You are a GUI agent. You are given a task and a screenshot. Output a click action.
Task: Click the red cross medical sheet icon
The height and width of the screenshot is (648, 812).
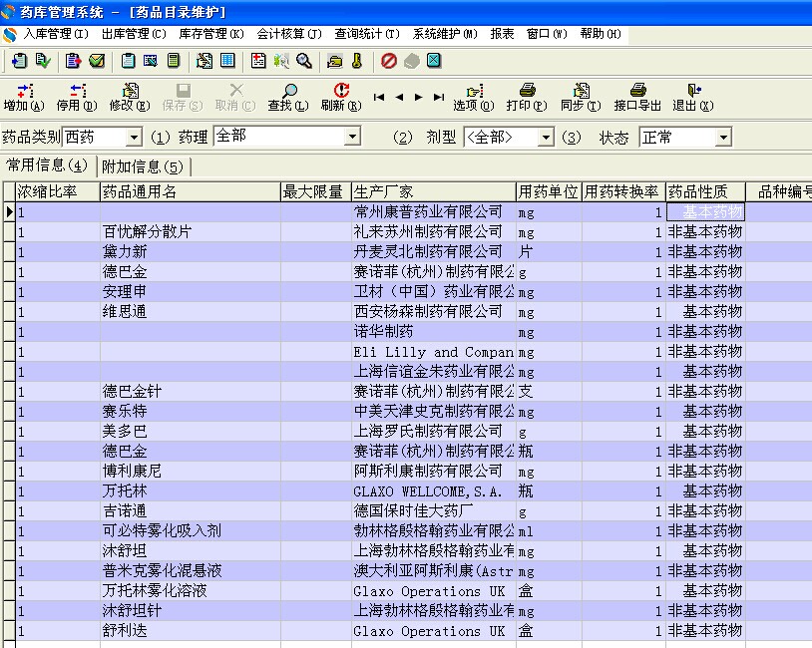tap(258, 61)
